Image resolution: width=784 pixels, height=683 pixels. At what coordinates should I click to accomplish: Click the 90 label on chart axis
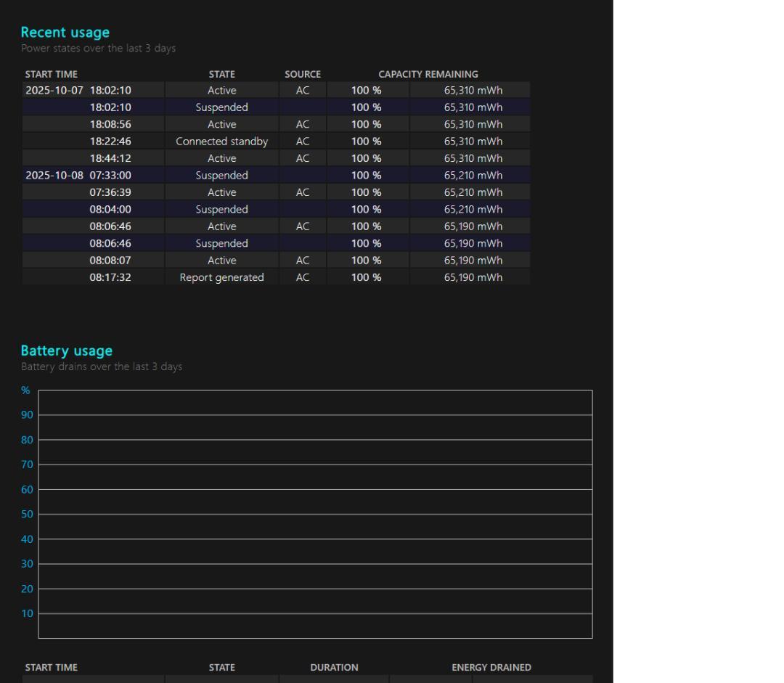coord(28,415)
